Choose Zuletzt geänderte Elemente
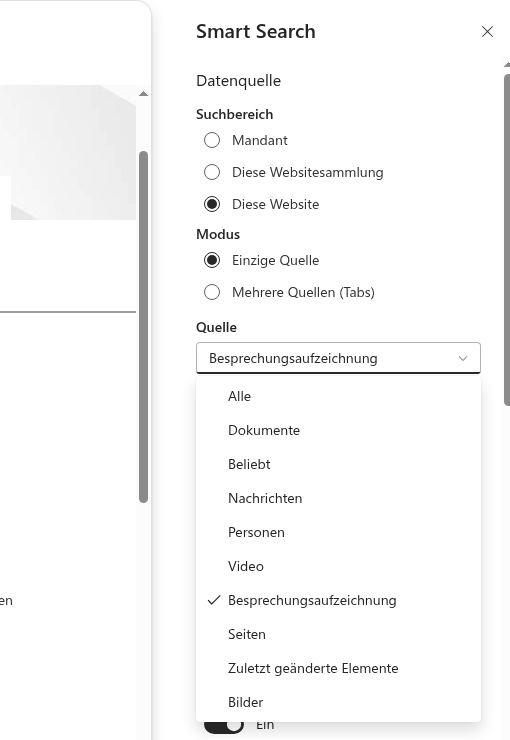The height and width of the screenshot is (740, 510). pyautogui.click(x=338, y=668)
